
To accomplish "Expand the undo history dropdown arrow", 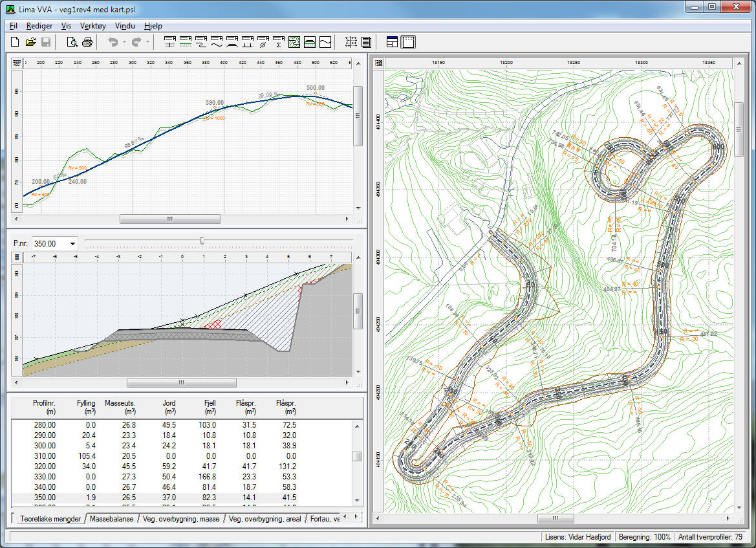I will [x=124, y=43].
